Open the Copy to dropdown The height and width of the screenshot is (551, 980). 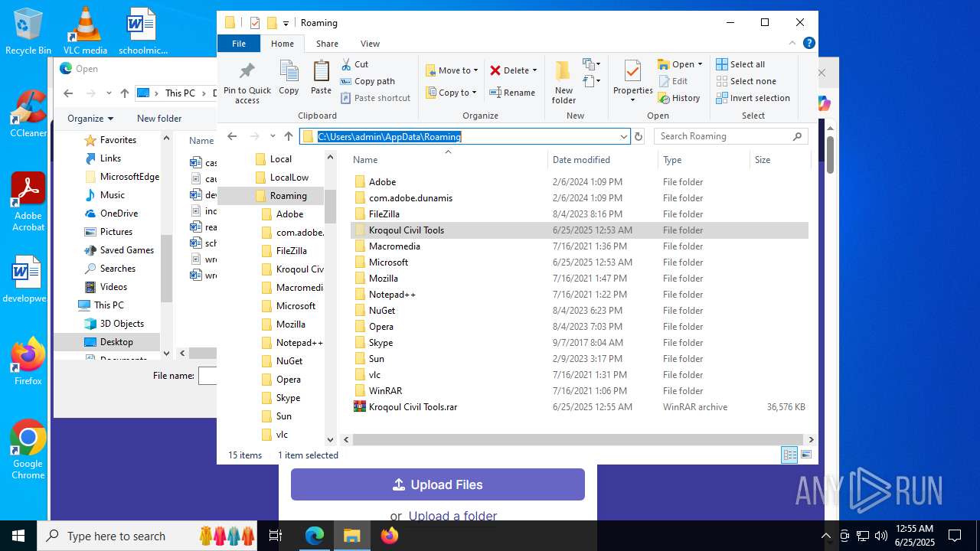coord(451,93)
